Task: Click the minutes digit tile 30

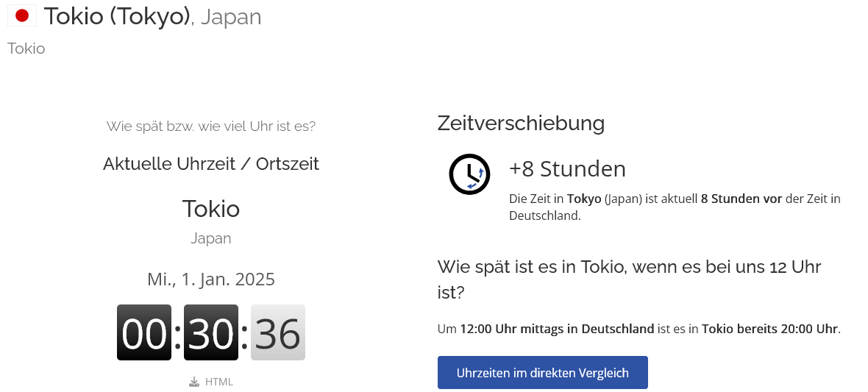Action: coord(211,332)
